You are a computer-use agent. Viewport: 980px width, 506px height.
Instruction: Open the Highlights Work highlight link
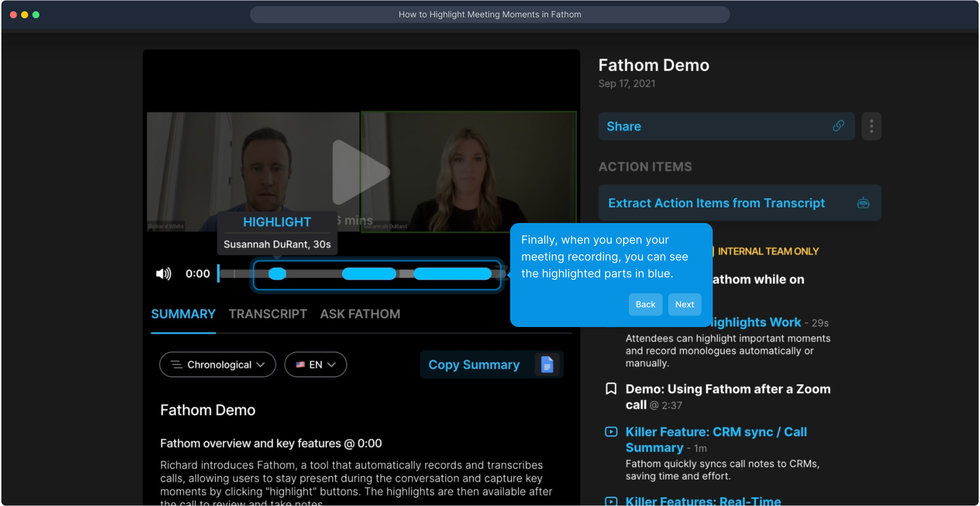[756, 322]
